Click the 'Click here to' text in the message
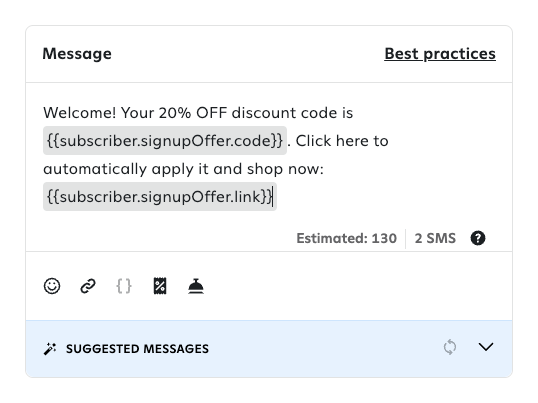The height and width of the screenshot is (403, 538). 342,141
